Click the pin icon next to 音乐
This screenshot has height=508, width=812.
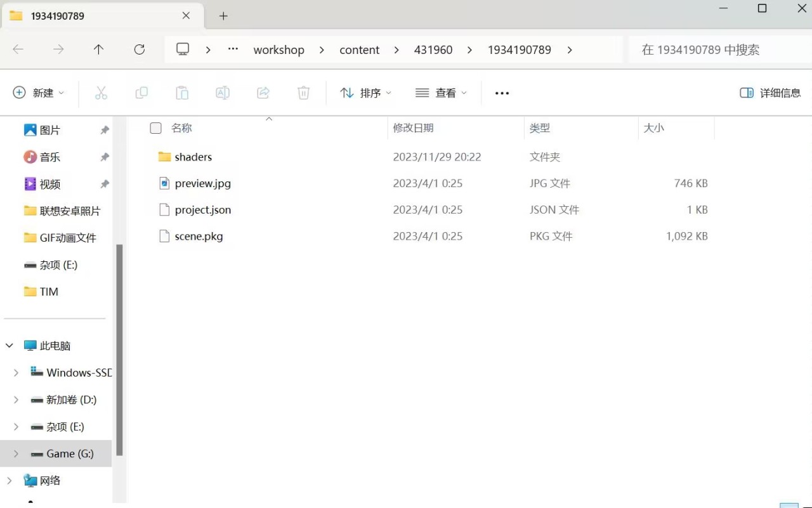(x=105, y=157)
